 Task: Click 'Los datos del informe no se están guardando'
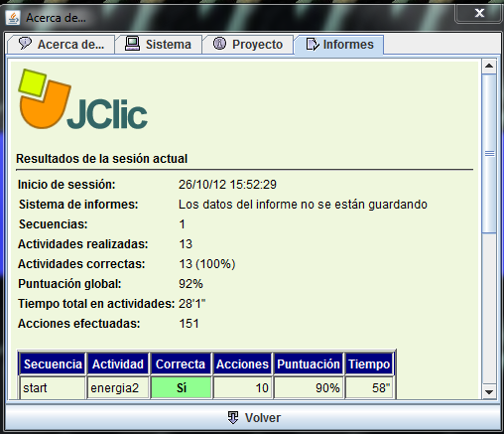click(303, 205)
